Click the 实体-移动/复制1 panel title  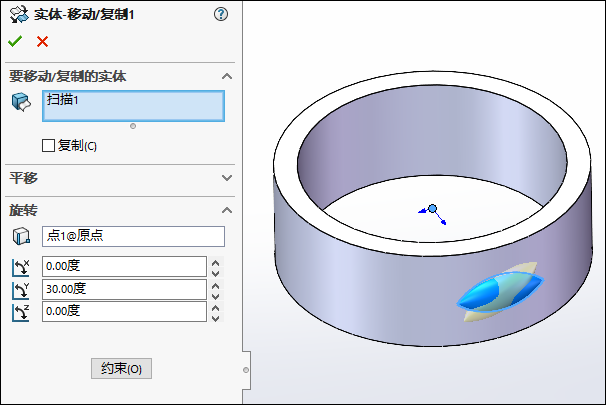(x=84, y=15)
